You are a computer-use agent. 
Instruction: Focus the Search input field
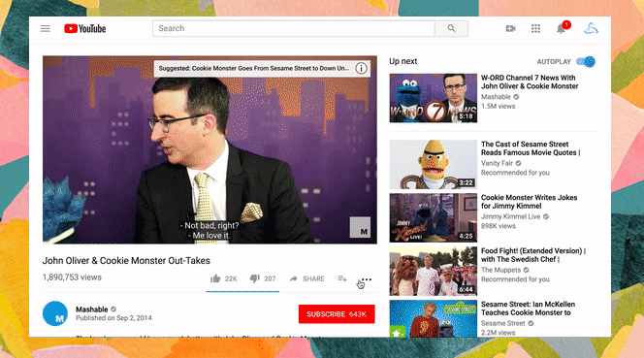tap(293, 28)
